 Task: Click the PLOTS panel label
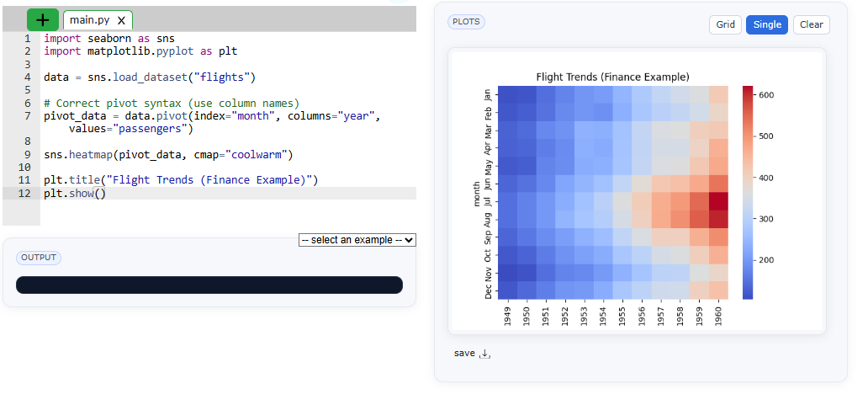pyautogui.click(x=466, y=22)
